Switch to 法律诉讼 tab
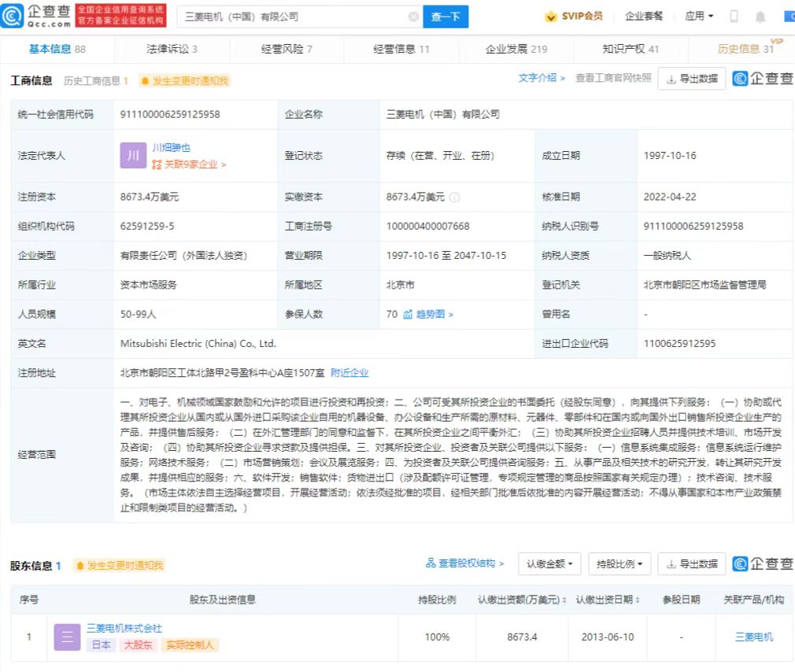This screenshot has height=672, width=795. coord(172,49)
